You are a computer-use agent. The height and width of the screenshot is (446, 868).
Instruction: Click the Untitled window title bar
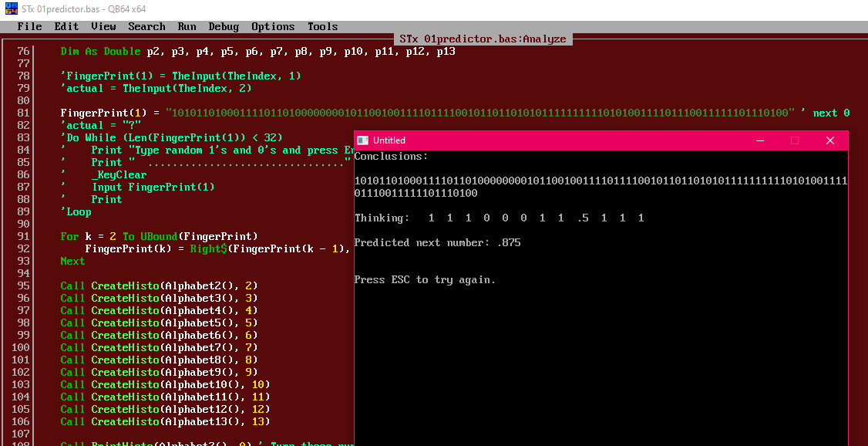point(553,140)
